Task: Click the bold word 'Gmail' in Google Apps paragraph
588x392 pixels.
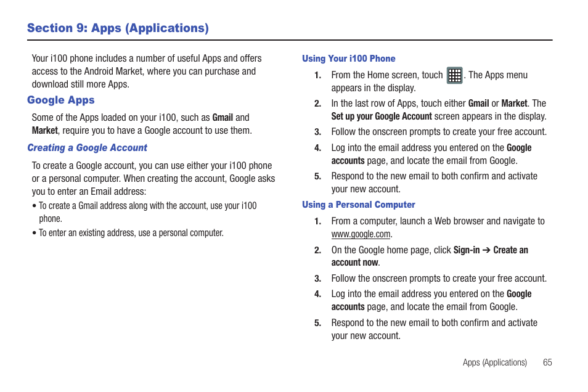Action: tap(223, 117)
